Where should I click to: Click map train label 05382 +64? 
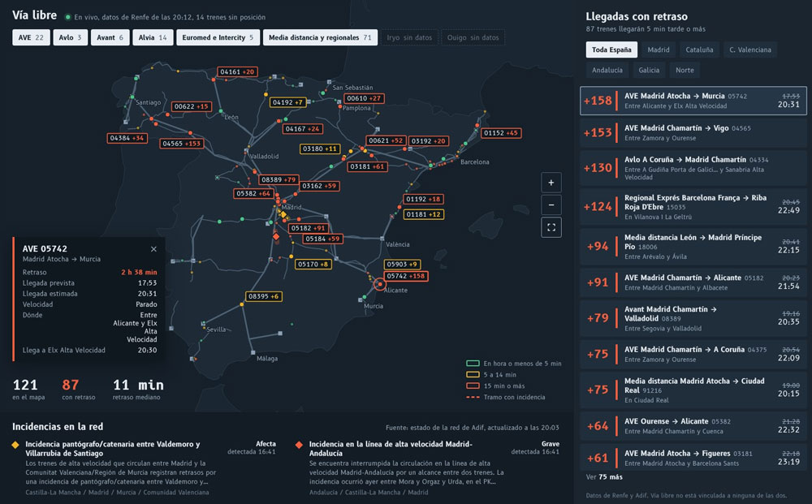coord(253,193)
